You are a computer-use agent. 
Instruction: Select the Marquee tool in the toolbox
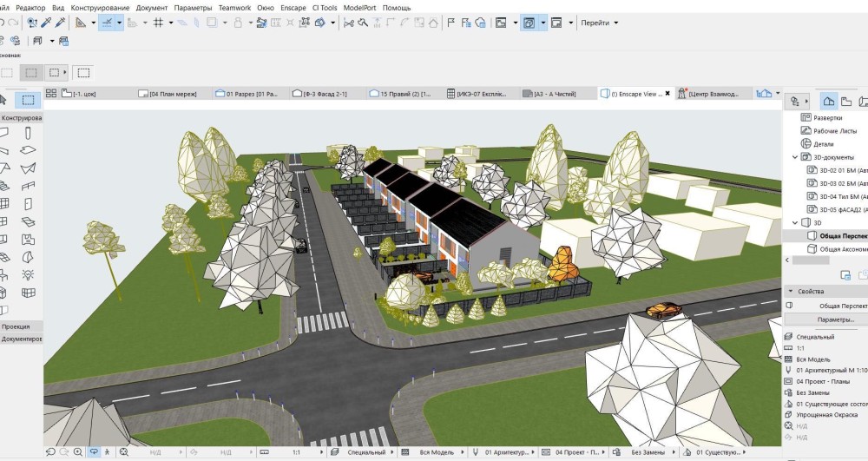coord(28,100)
